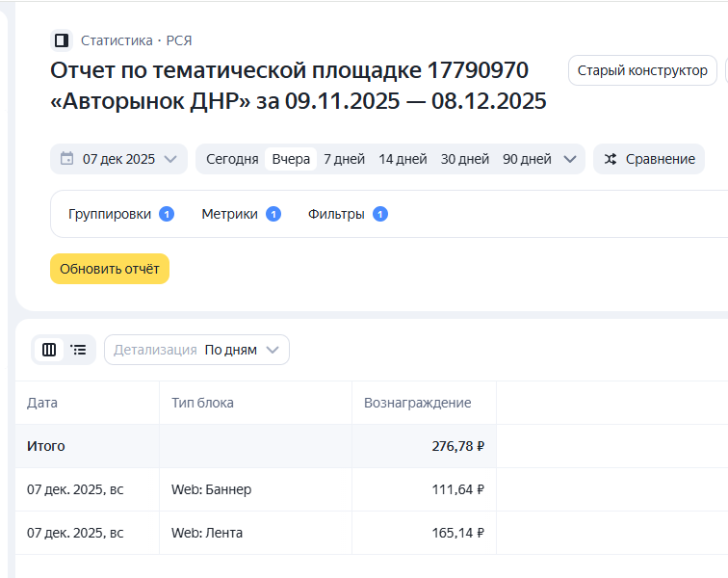Select the Сегодня period preset
This screenshot has width=728, height=578.
tap(232, 159)
